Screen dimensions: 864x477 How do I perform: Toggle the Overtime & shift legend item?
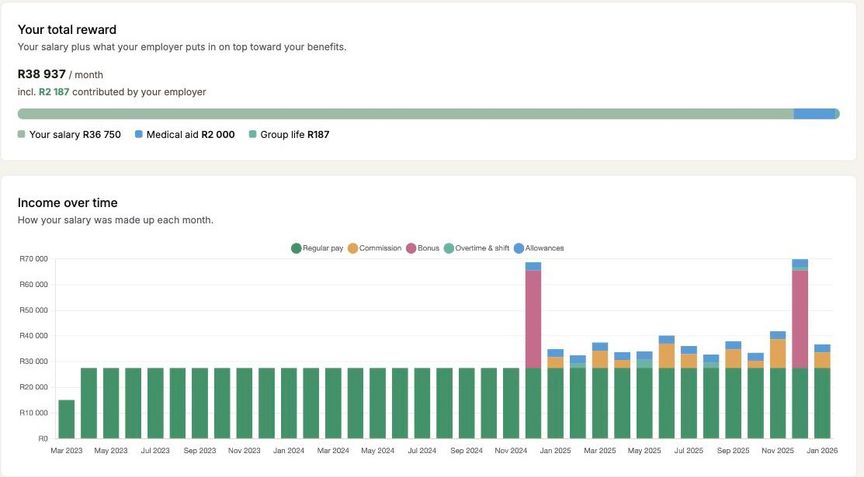click(x=477, y=248)
